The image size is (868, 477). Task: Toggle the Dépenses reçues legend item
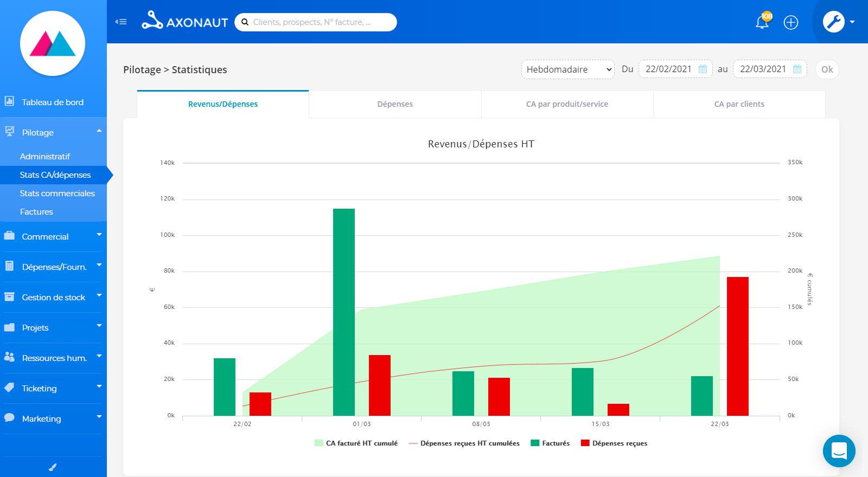(614, 443)
